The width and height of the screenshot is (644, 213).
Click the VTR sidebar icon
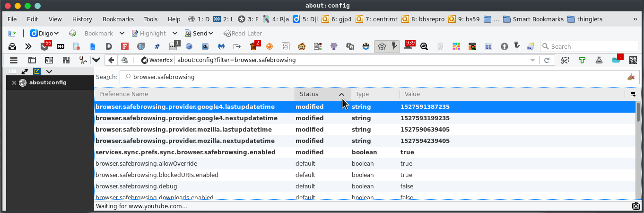point(49,60)
